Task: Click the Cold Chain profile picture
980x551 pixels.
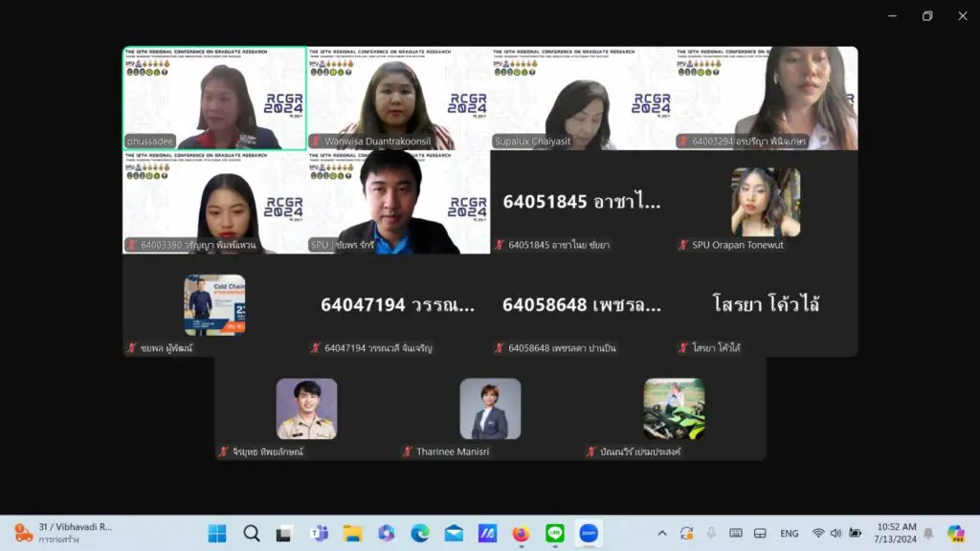Action: (x=214, y=305)
